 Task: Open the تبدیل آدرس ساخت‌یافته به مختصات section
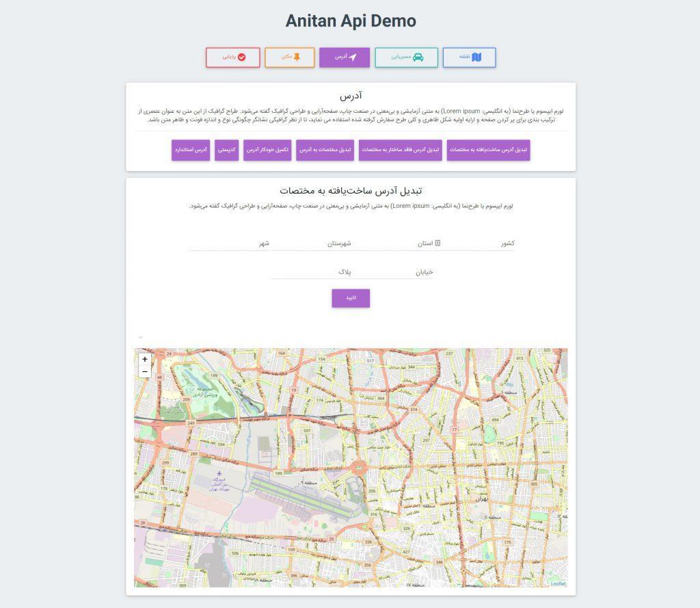488,150
